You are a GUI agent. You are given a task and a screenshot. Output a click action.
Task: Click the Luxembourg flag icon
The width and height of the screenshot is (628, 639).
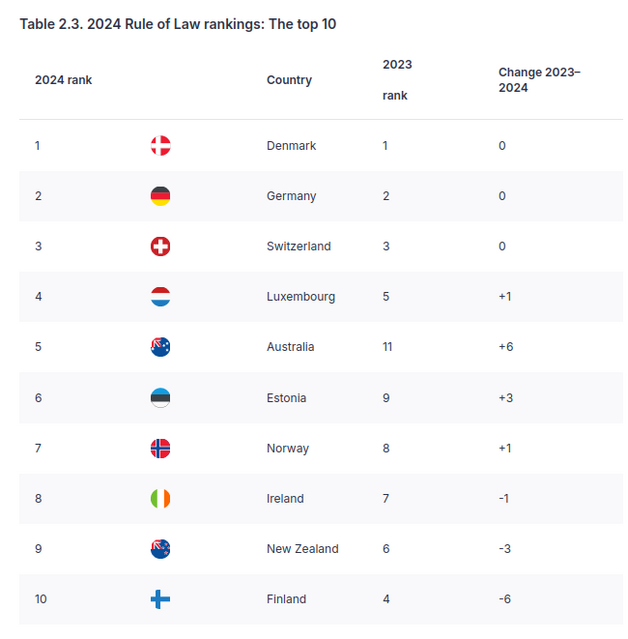click(x=160, y=297)
